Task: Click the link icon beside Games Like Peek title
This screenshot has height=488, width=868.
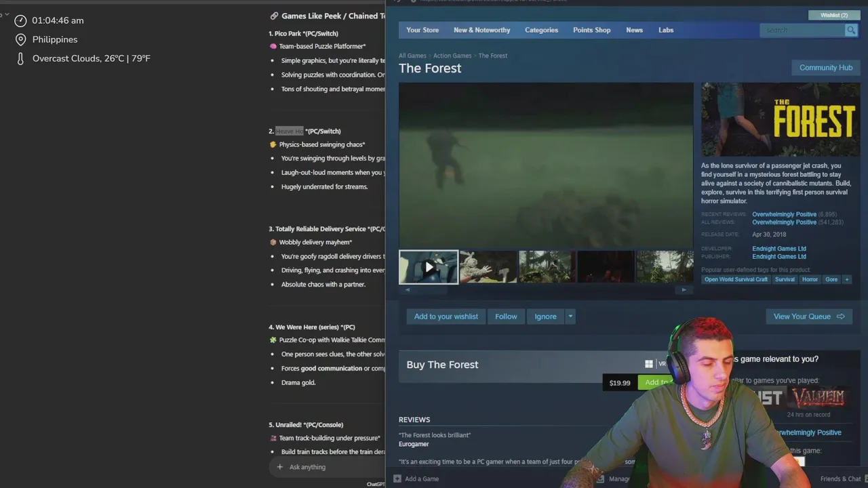Action: [274, 16]
